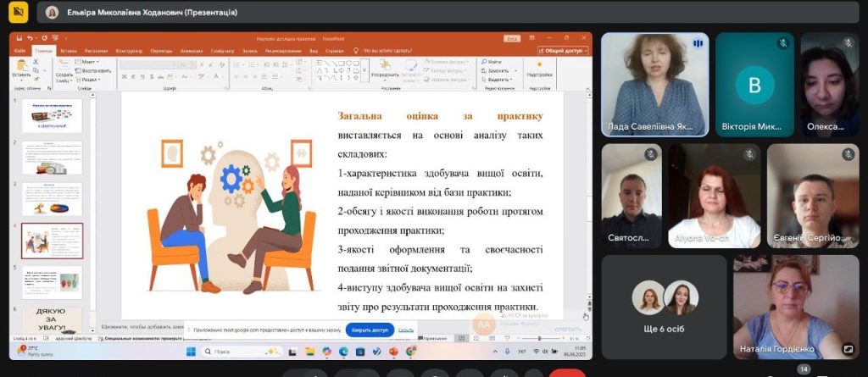Click the muted mic icon on Євгеній Сергійович tile
This screenshot has width=868, height=377.
pos(848,154)
